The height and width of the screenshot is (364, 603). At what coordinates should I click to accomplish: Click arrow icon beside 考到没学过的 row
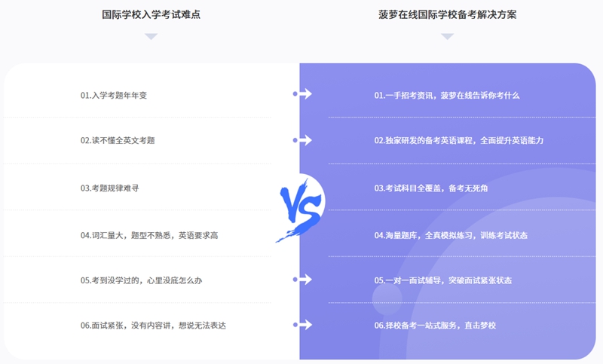point(302,280)
